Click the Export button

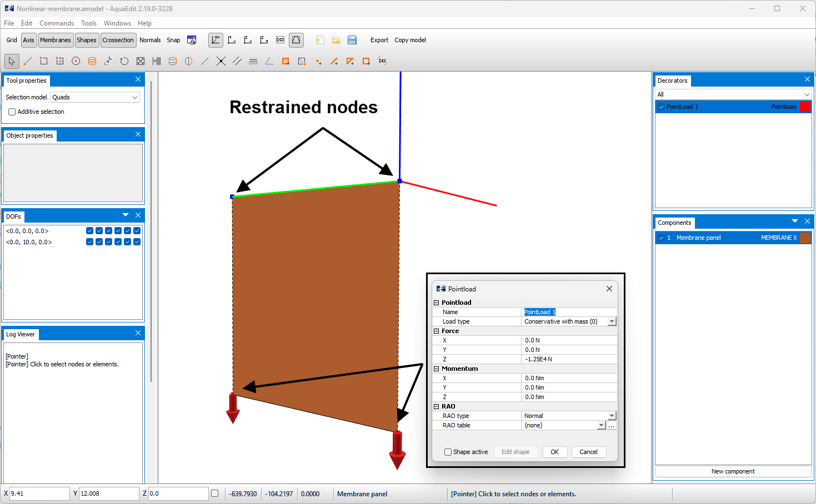(379, 40)
